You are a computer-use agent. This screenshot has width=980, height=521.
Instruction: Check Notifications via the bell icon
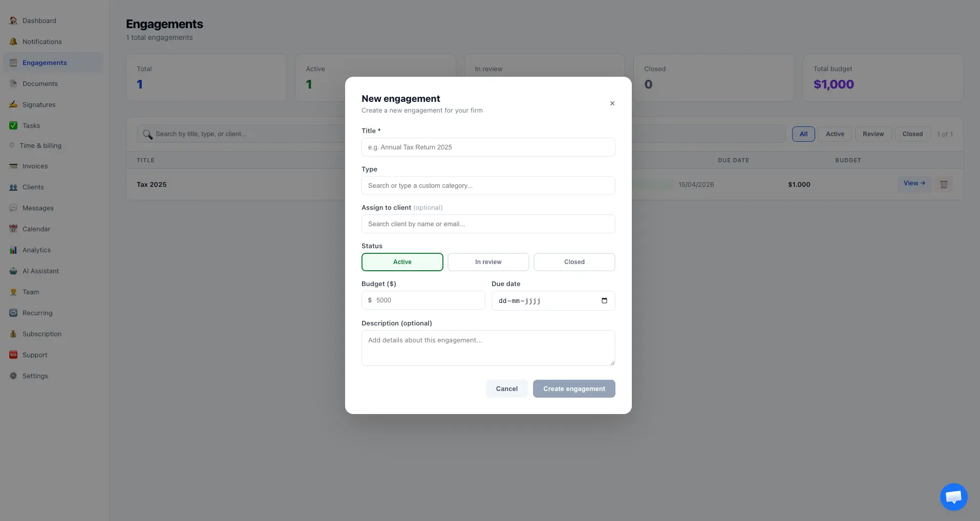coord(41,41)
